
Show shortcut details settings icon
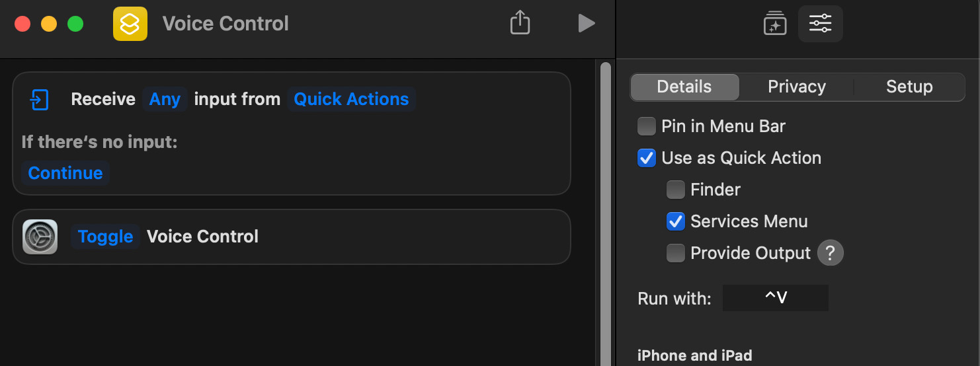(820, 24)
